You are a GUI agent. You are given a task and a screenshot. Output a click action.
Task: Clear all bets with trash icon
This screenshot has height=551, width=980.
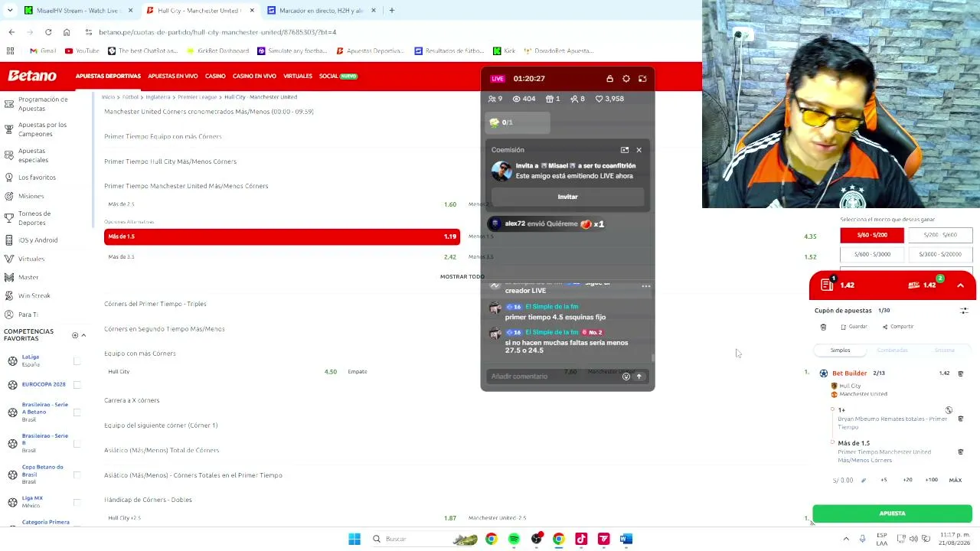click(823, 327)
